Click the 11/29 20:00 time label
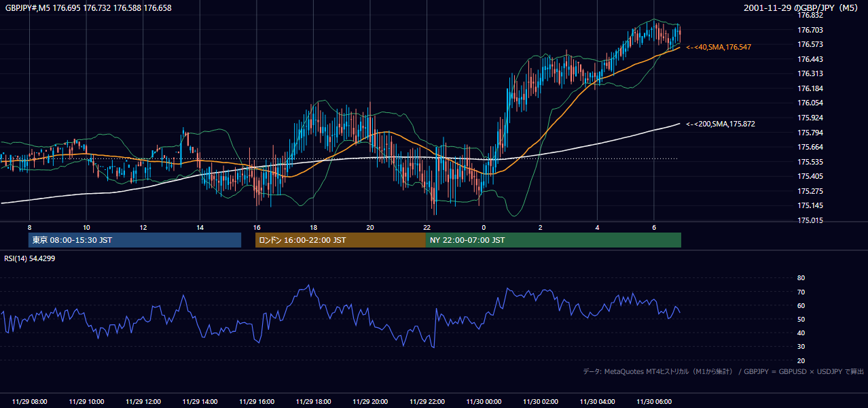 click(370, 402)
